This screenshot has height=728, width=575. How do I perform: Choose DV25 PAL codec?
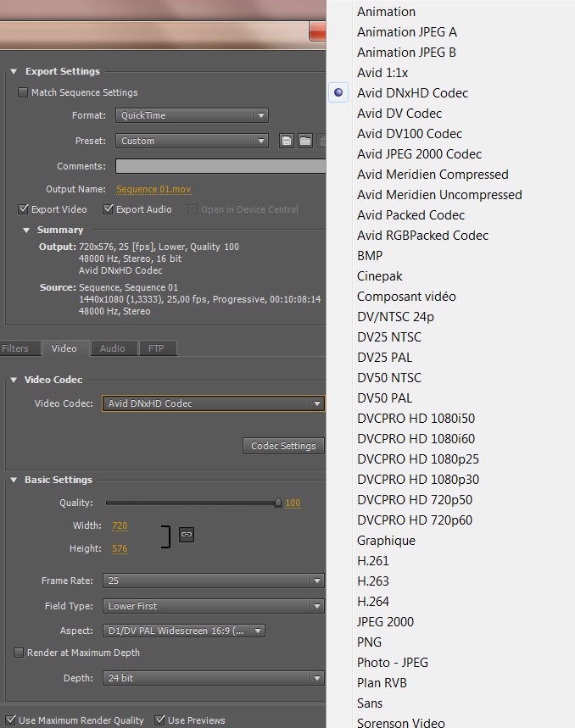click(x=384, y=358)
